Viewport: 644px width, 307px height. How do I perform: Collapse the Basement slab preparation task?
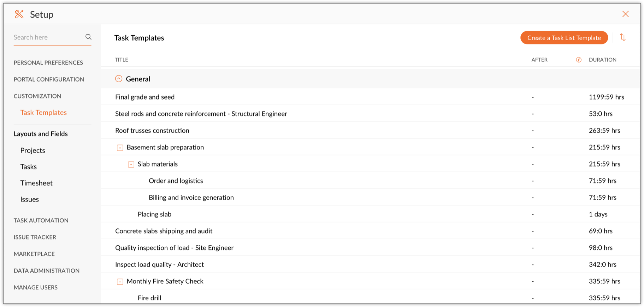tap(120, 148)
